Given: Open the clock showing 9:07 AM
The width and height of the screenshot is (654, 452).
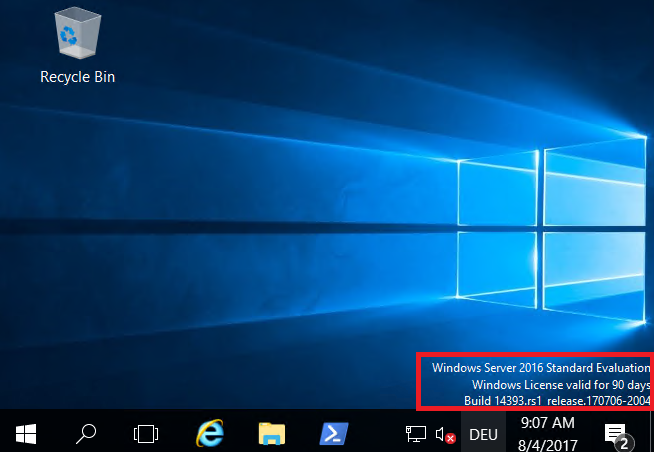Looking at the screenshot, I should (548, 434).
